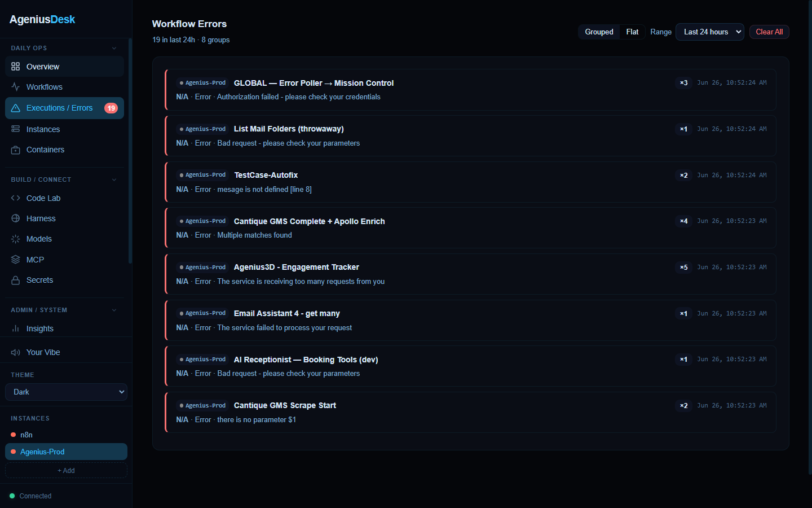Open the List Mail Folders (throwaway) error
Viewport: 812px width, 508px height.
coord(470,136)
